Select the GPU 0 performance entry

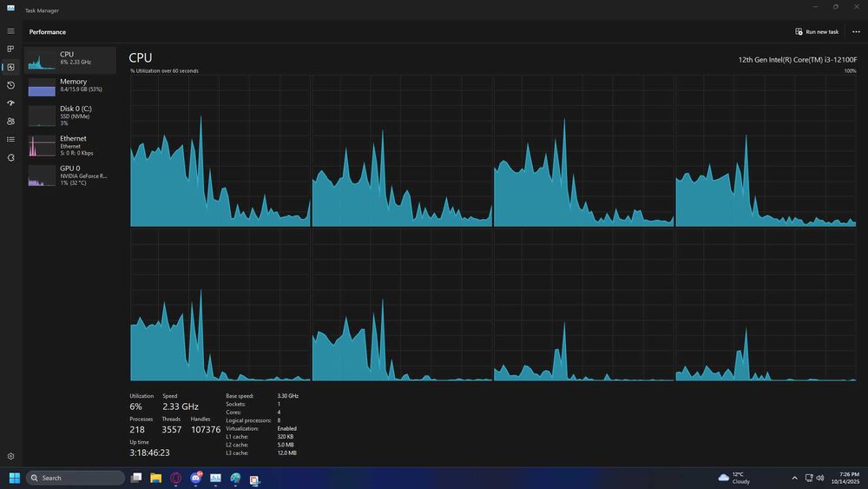69,175
